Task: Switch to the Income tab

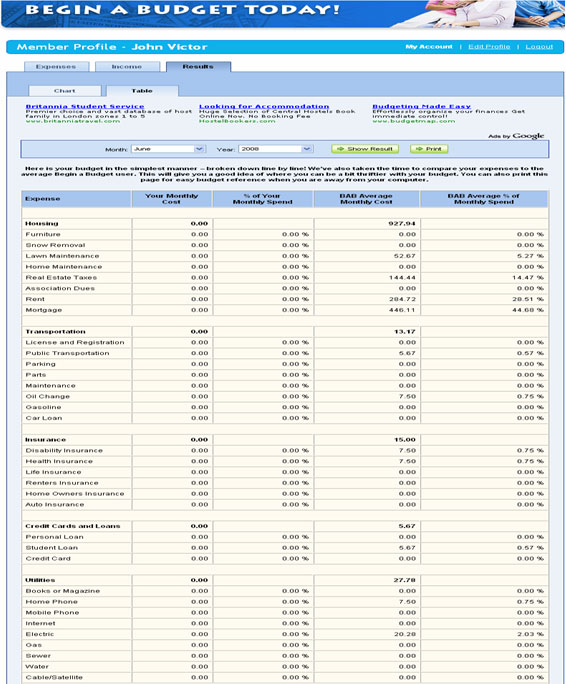Action: coord(127,66)
